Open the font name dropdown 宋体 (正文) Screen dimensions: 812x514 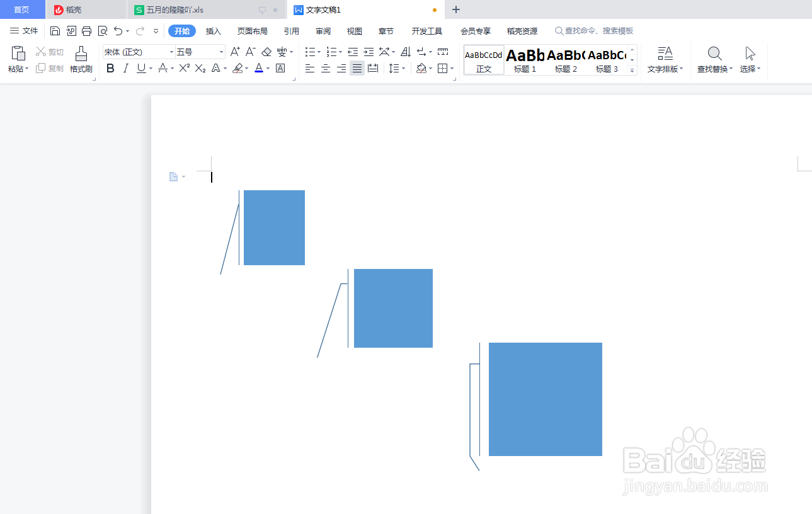171,52
